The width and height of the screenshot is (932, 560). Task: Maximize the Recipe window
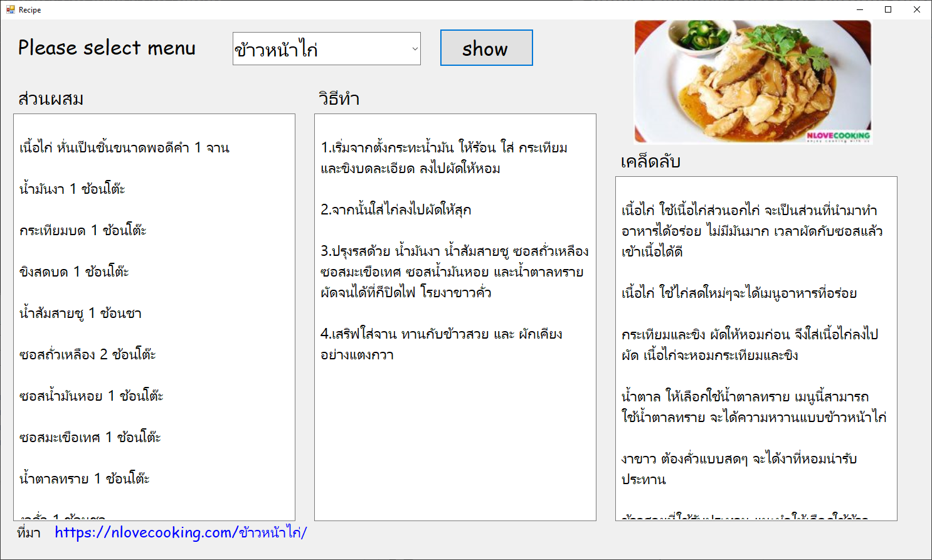pos(888,9)
